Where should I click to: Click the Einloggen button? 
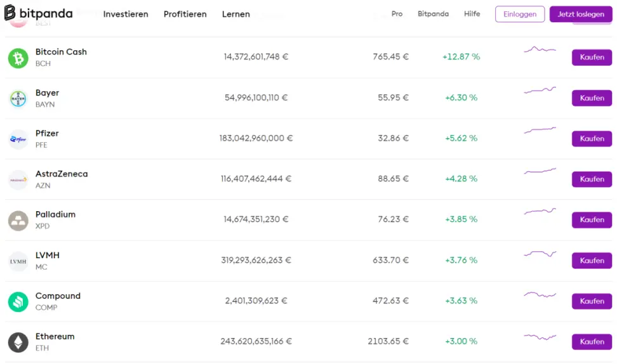520,14
